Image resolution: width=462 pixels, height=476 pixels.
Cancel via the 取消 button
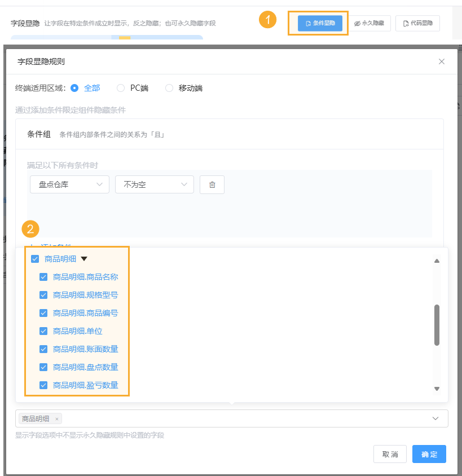tap(390, 454)
